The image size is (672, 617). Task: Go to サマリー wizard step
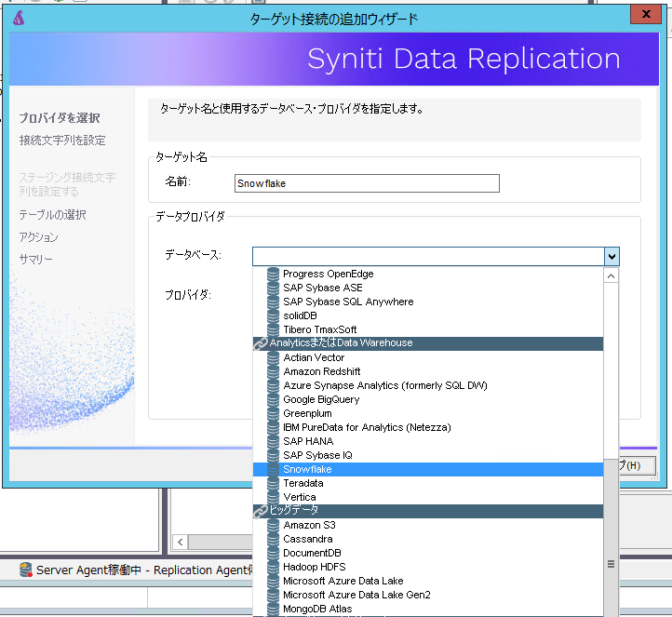pyautogui.click(x=35, y=260)
